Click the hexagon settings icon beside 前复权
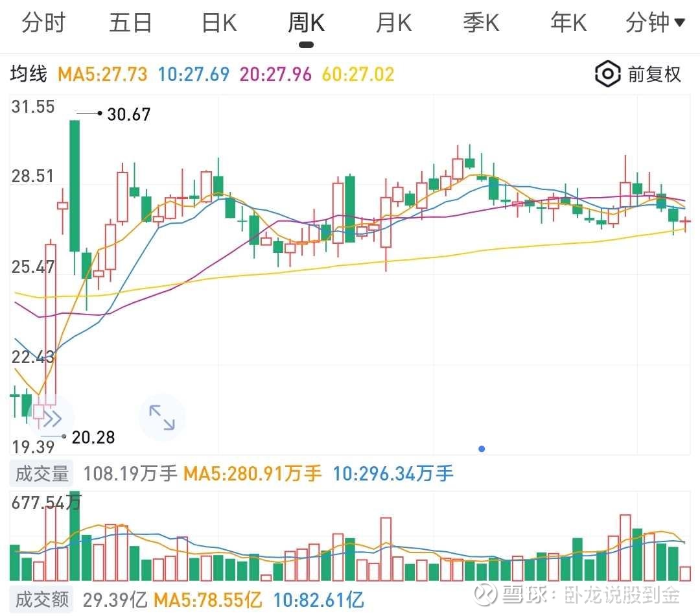 [607, 74]
